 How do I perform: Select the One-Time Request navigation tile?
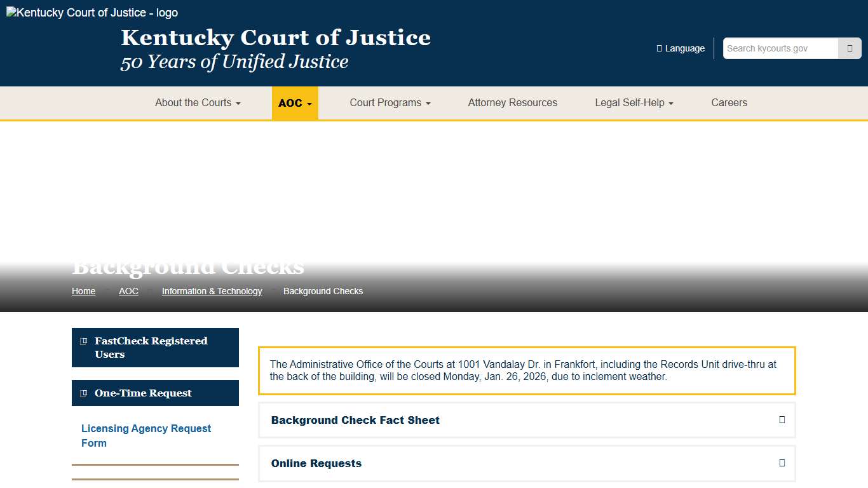155,393
